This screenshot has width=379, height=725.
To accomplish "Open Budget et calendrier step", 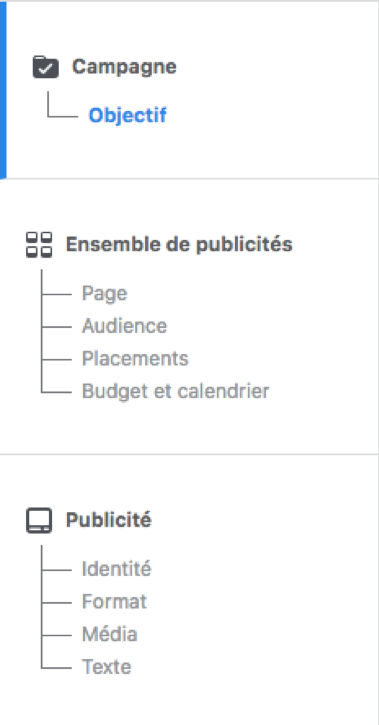I will pos(175,391).
